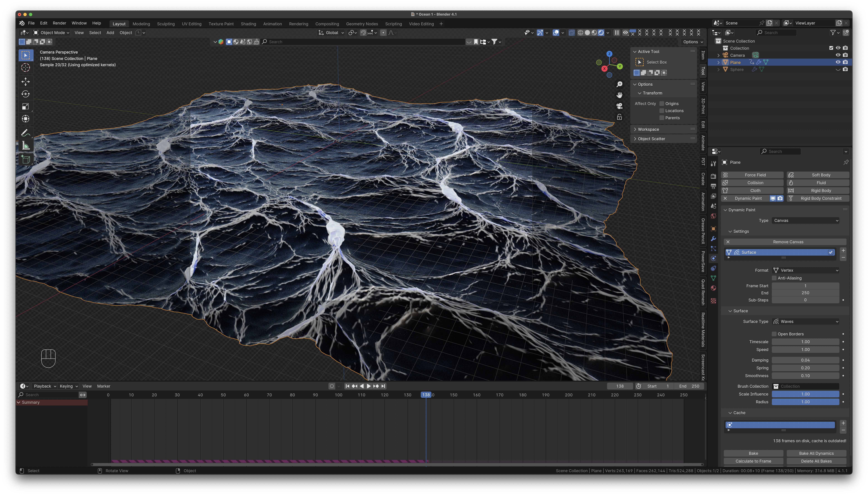Open the Material properties tab icon

pos(713,288)
